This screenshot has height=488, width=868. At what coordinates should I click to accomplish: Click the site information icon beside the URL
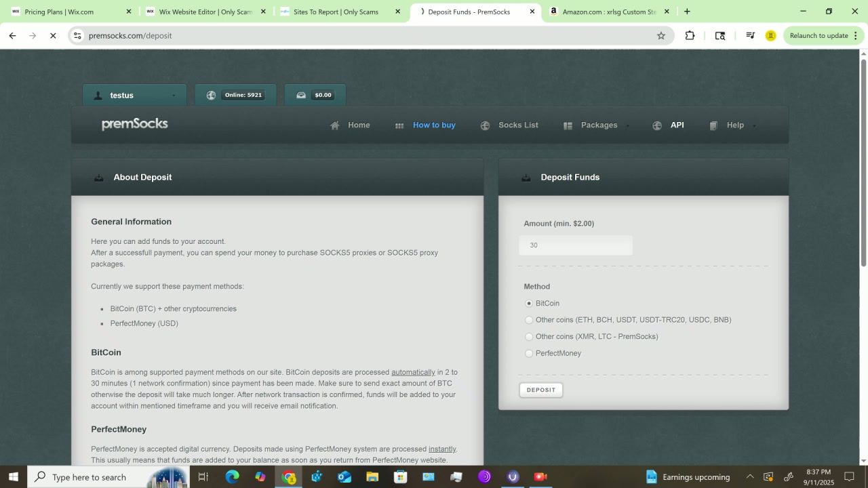[x=77, y=36]
